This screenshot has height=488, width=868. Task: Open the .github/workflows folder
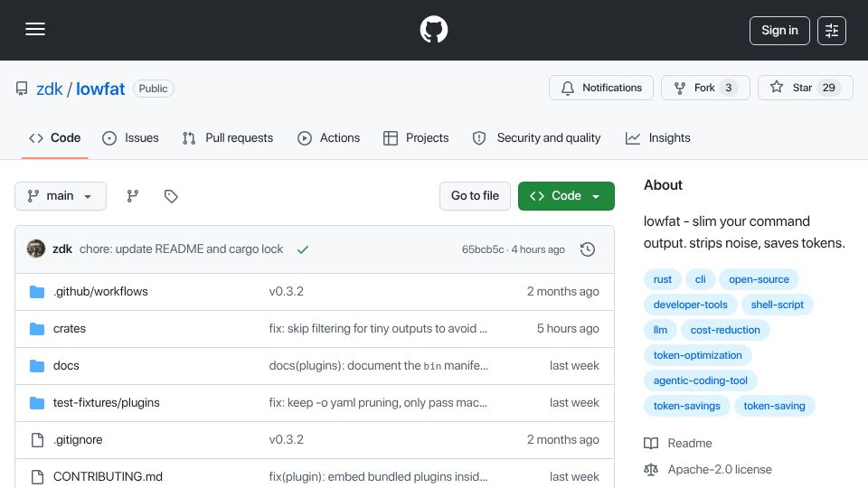click(100, 292)
